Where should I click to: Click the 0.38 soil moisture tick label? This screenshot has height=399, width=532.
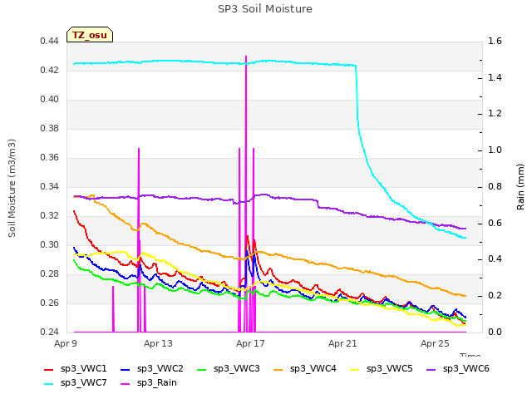(x=50, y=129)
